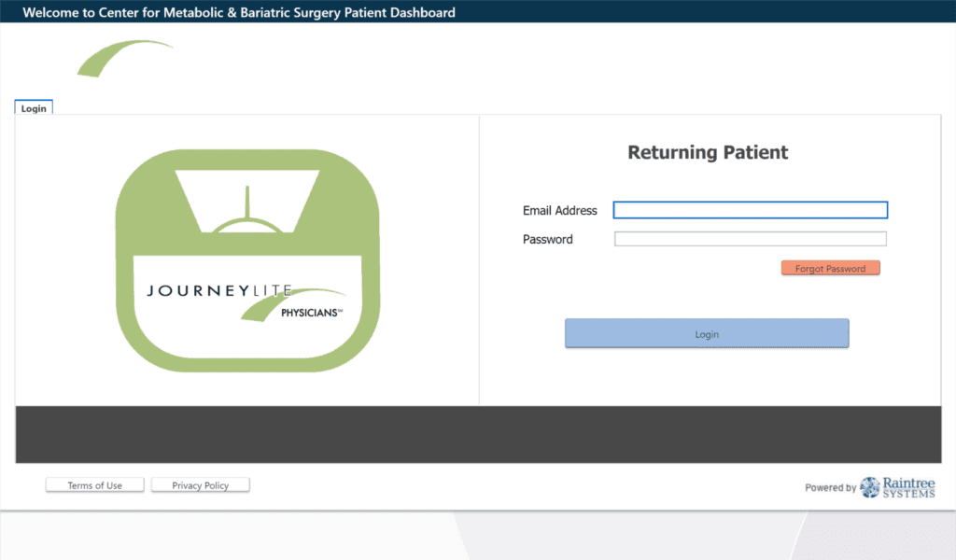Click the Raintree Systems logo
This screenshot has width=956, height=560.
pyautogui.click(x=897, y=487)
